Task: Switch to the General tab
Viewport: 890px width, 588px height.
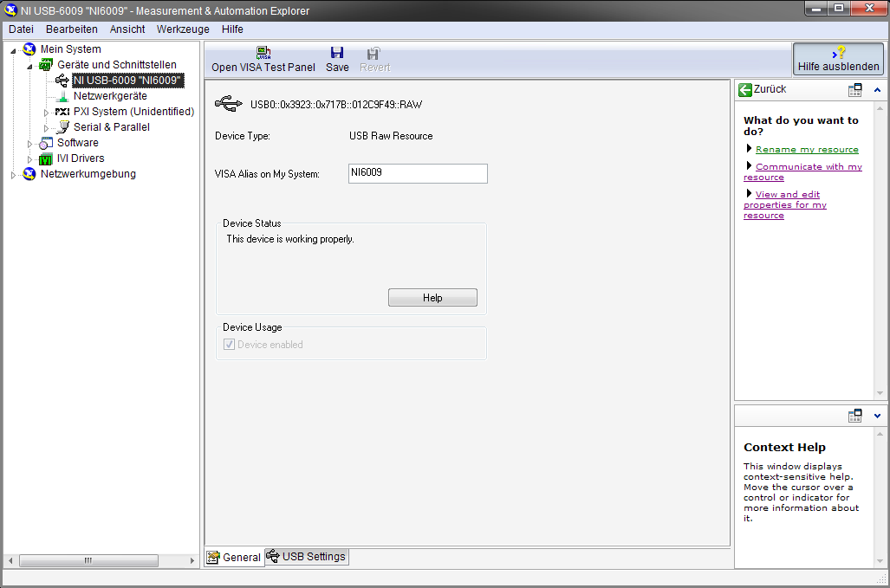Action: tap(235, 558)
